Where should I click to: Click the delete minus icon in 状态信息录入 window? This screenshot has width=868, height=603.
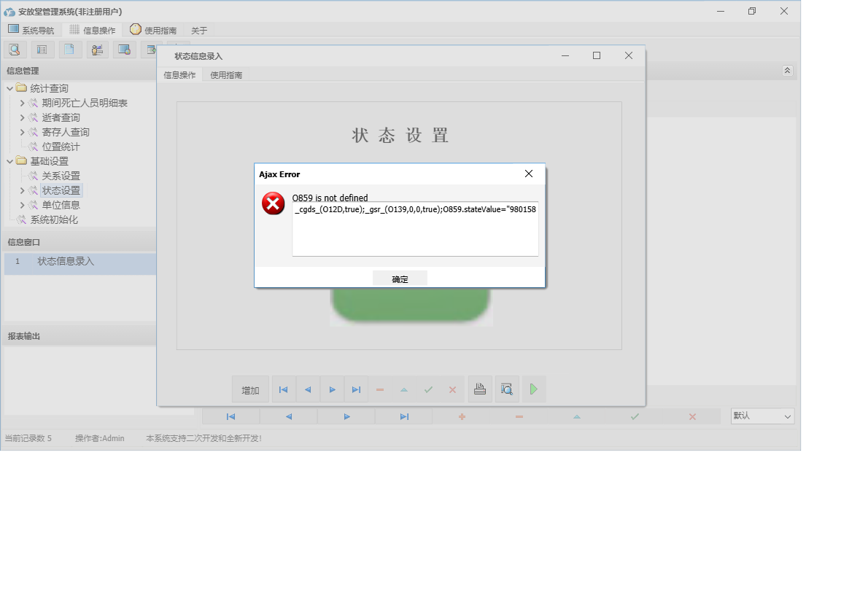380,389
